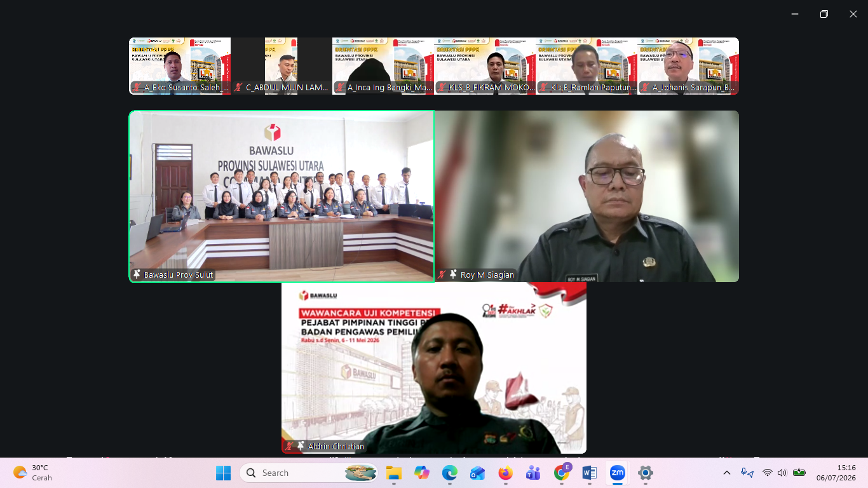Open Microsoft Copilot from the taskbar
This screenshot has height=488, width=868.
[422, 473]
